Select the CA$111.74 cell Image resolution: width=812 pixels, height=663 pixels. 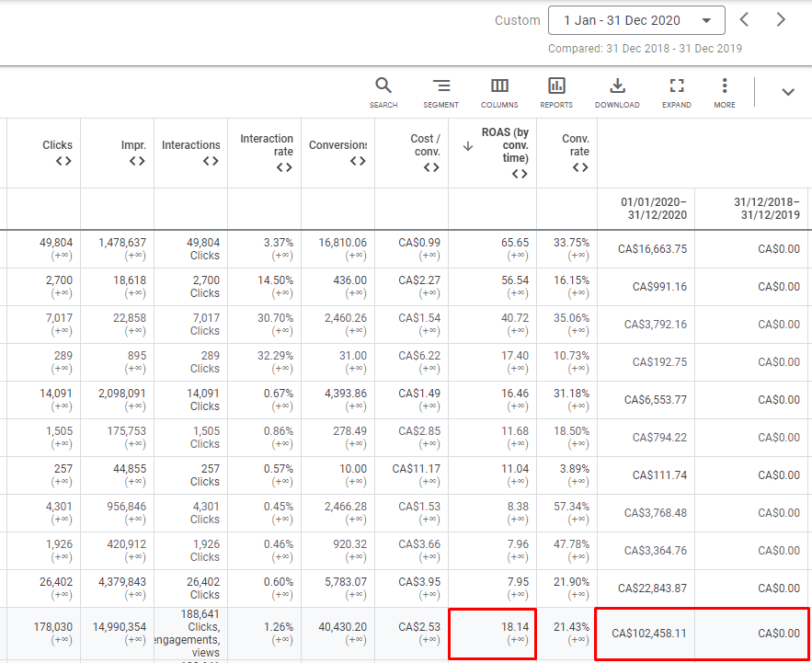[659, 475]
